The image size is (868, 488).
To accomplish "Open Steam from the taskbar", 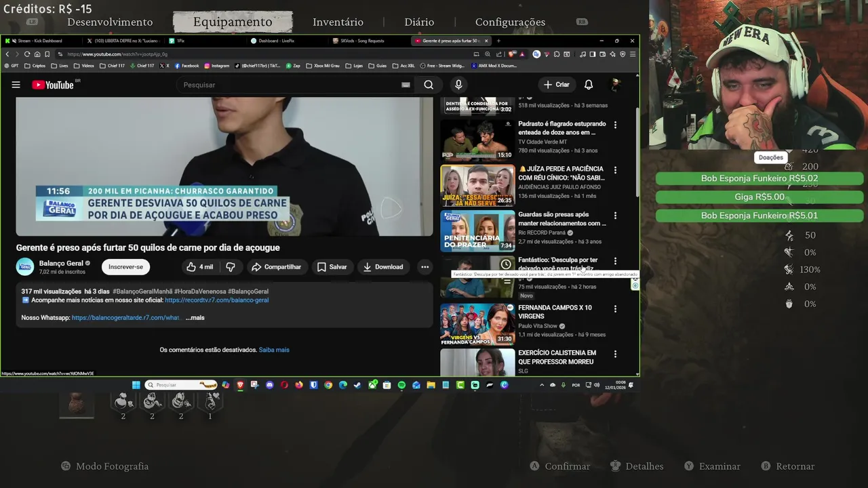I will [357, 385].
